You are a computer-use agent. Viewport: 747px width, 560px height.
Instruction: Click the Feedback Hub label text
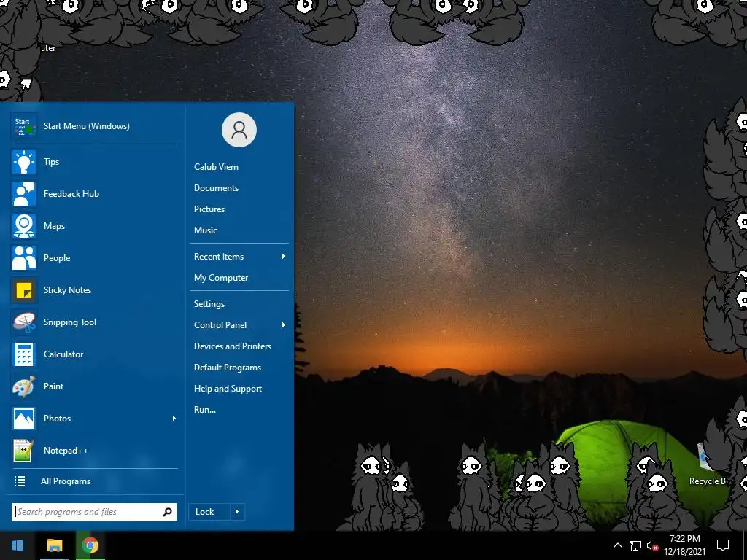(71, 194)
